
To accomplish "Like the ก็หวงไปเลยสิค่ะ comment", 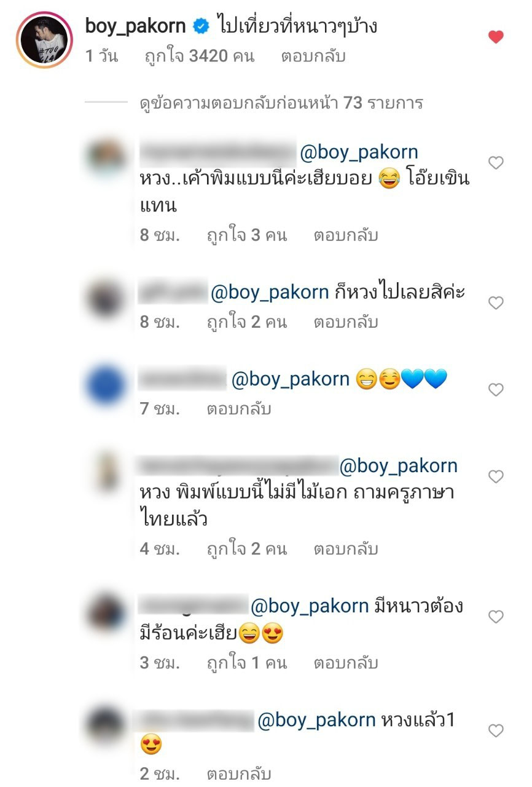I will tap(496, 303).
